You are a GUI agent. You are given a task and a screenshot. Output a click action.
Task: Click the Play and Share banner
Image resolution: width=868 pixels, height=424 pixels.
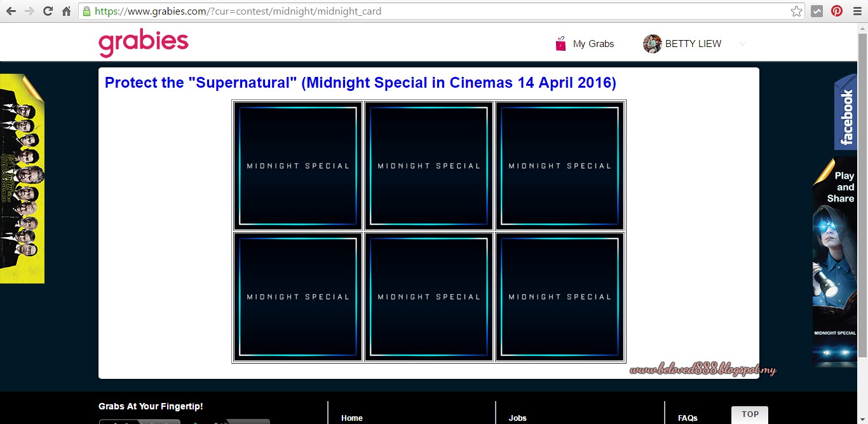coord(835,261)
